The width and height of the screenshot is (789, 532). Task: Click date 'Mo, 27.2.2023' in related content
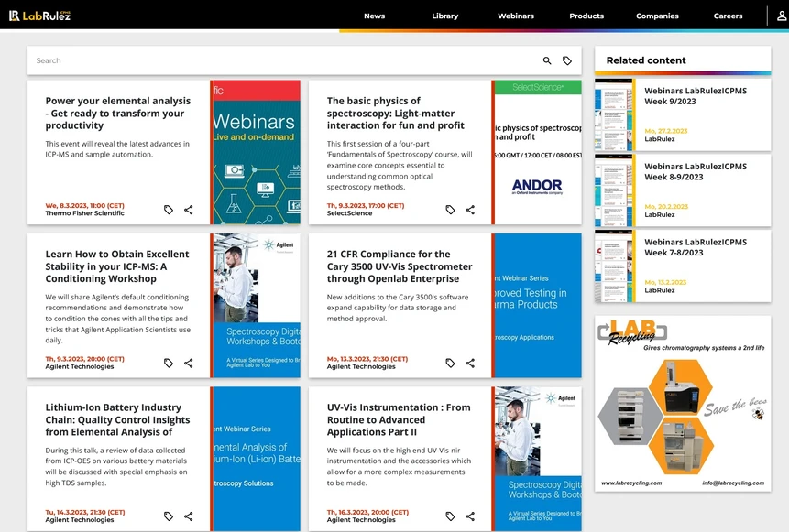click(665, 131)
